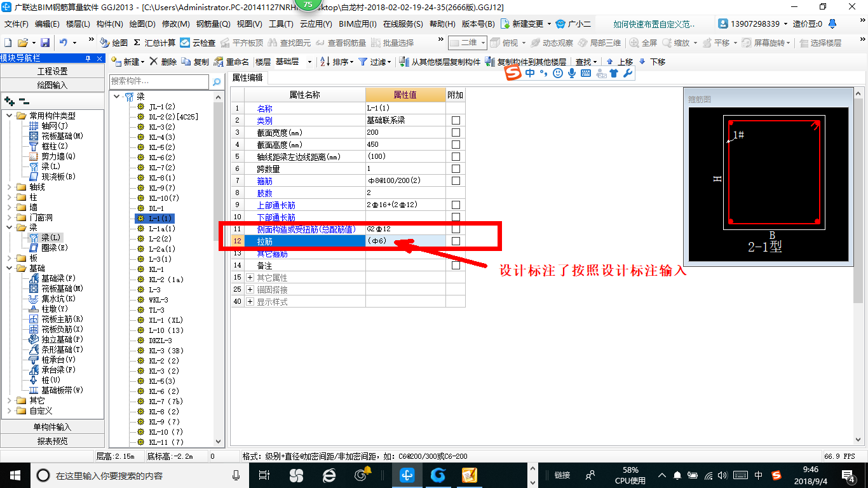Open Task View on the taskbar
Image resolution: width=868 pixels, height=488 pixels.
pyautogui.click(x=264, y=475)
